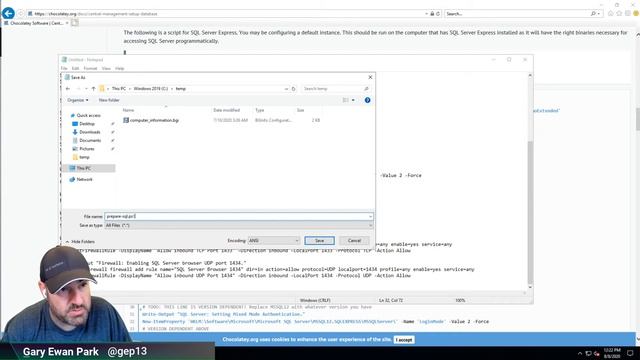Click the browser refresh icon in address bar

pyautogui.click(x=438, y=13)
